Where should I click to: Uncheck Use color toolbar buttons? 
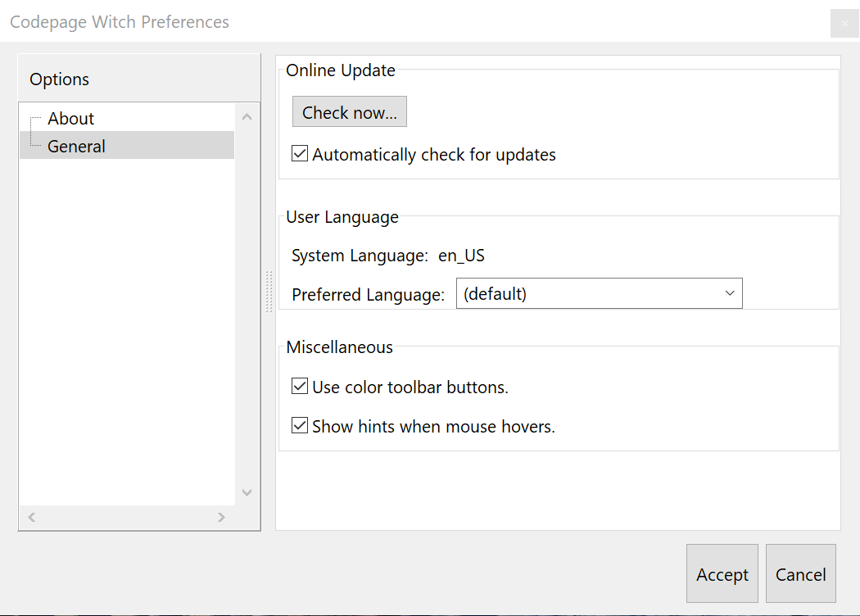tap(300, 387)
